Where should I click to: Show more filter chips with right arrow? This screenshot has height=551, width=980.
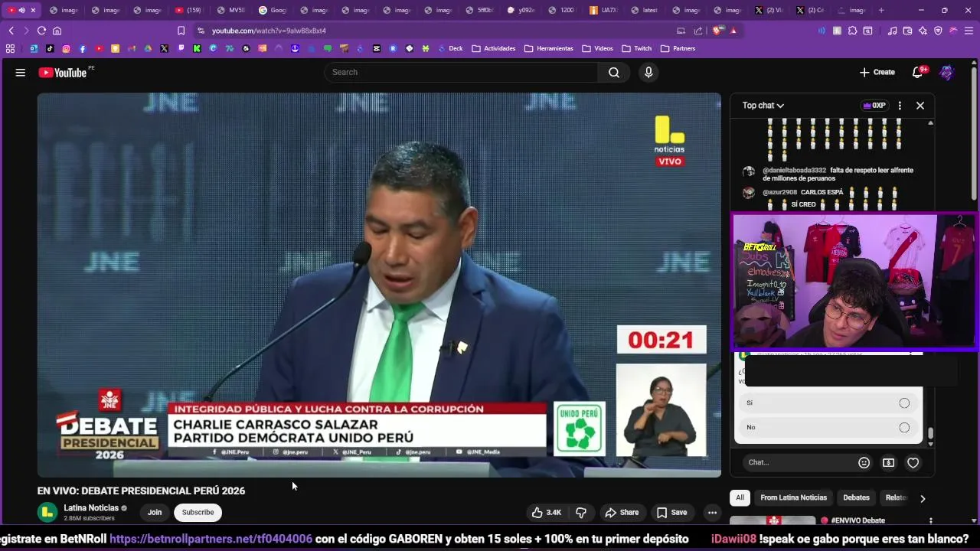(x=923, y=498)
